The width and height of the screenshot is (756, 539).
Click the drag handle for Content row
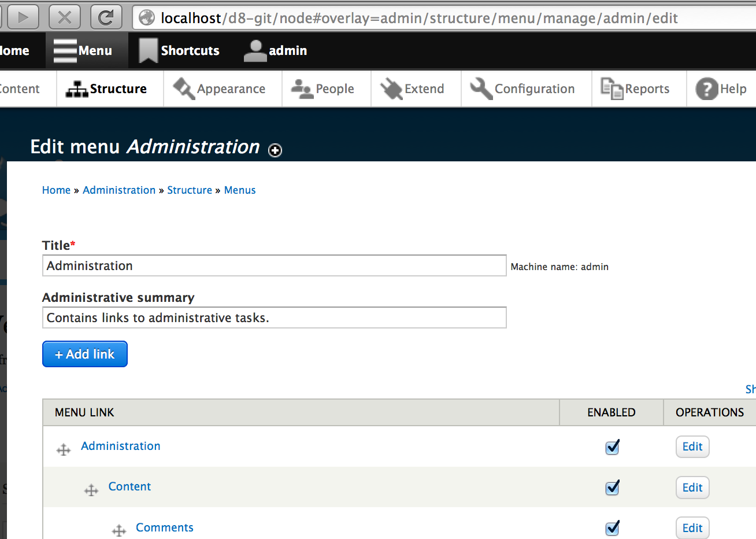pos(91,490)
